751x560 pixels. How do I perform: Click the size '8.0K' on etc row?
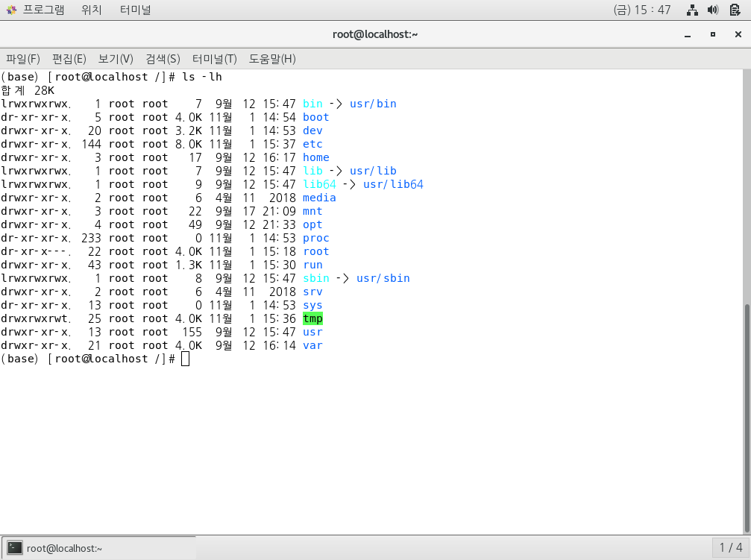click(189, 144)
